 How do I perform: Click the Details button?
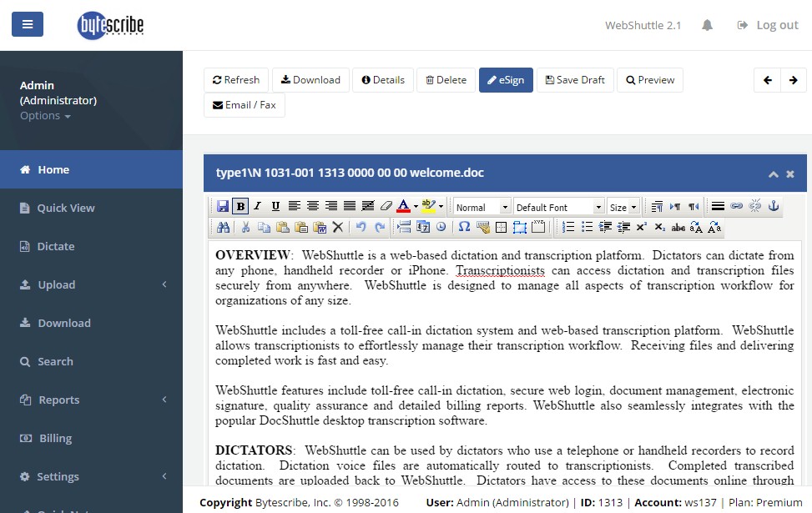point(383,80)
